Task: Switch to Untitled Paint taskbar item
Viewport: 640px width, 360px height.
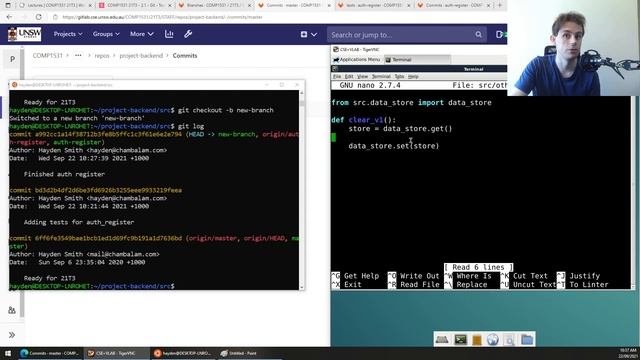Action: pyautogui.click(x=249, y=353)
